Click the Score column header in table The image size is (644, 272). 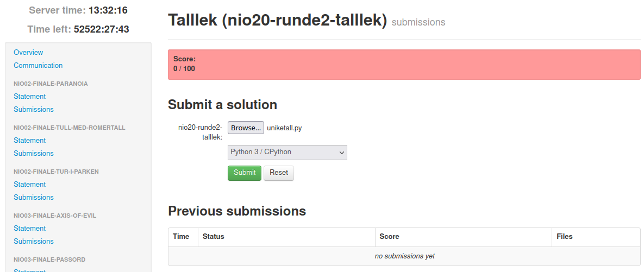click(389, 237)
